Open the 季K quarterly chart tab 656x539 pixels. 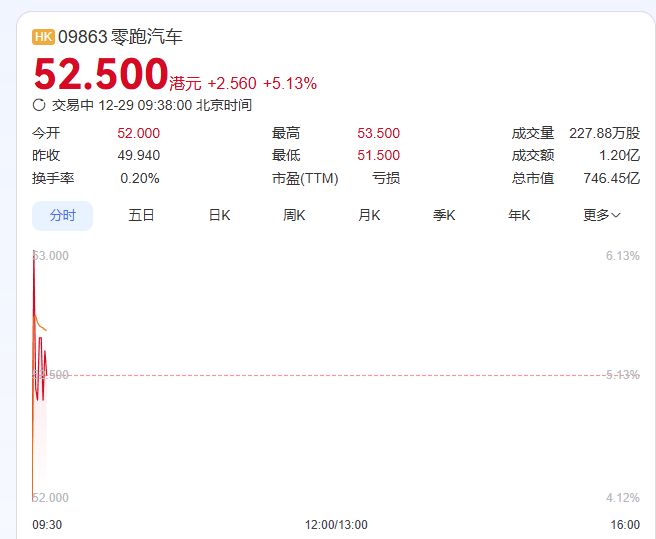tap(444, 216)
